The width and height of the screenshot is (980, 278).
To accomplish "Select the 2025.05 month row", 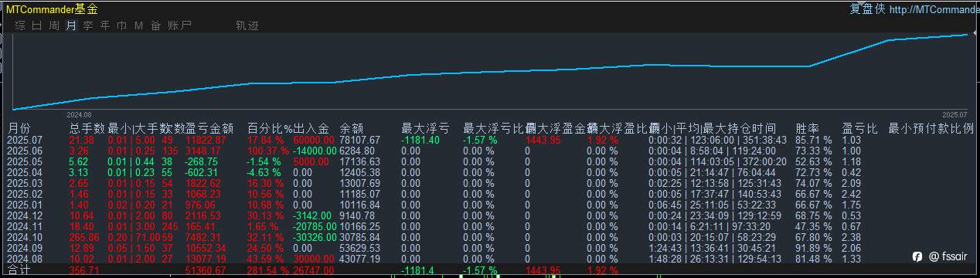I will coord(490,161).
